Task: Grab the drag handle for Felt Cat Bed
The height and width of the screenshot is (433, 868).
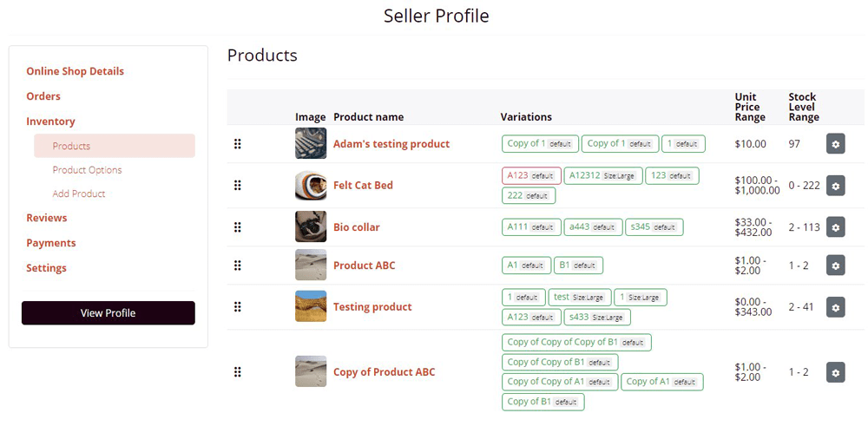Action: (238, 186)
